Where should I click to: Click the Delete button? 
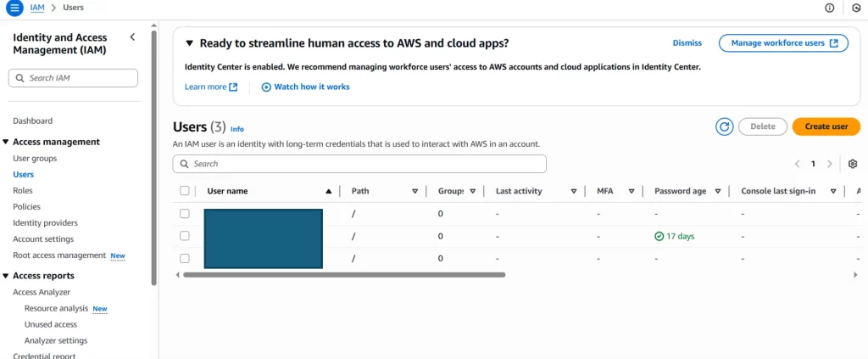[763, 126]
